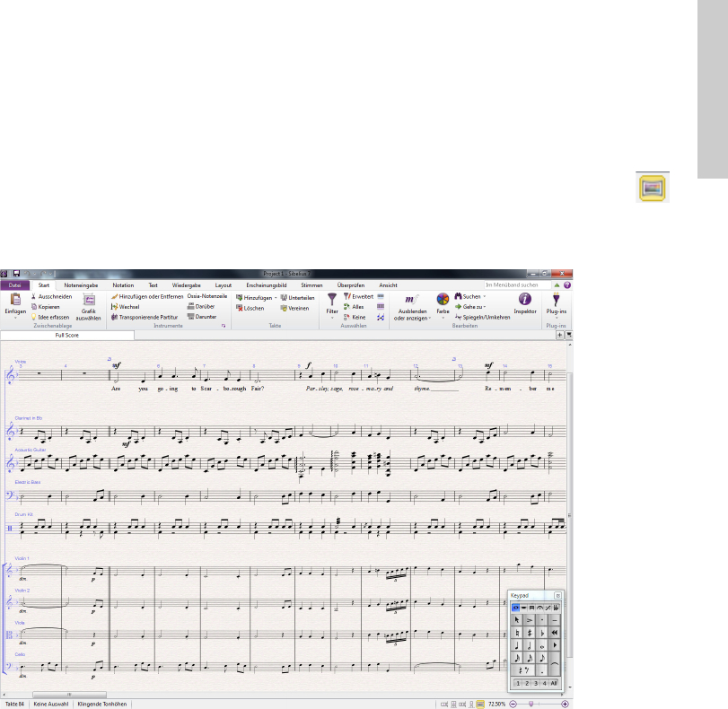
Task: Click the Voice staff name label
Action: point(21,362)
